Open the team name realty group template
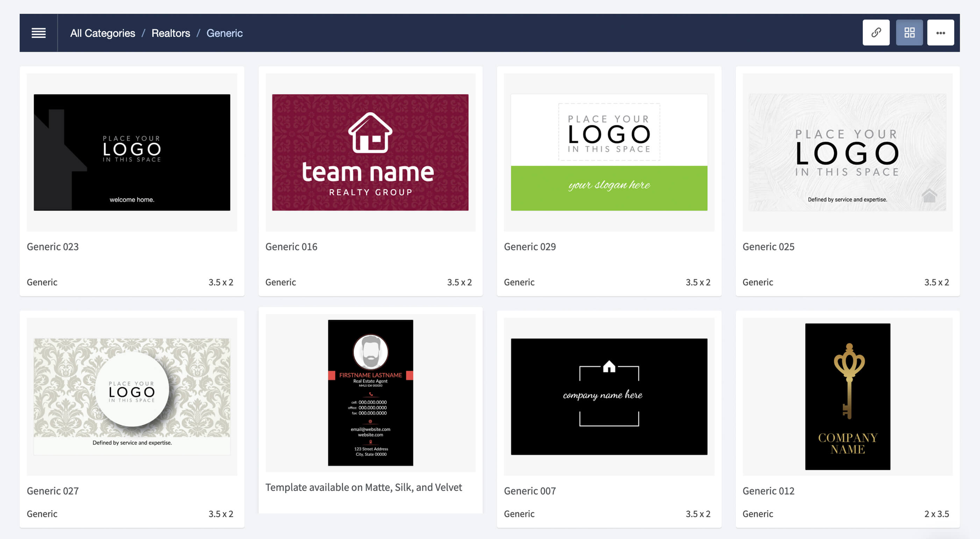 (x=370, y=152)
